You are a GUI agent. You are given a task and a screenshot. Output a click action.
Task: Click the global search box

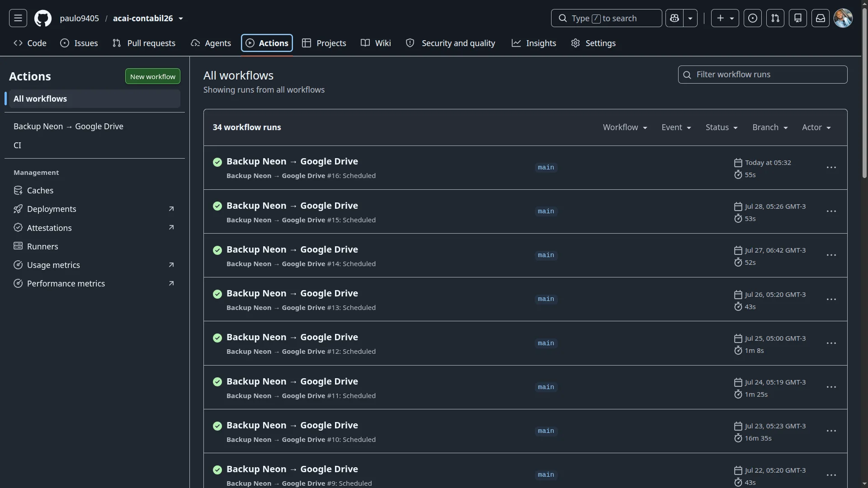coord(606,18)
